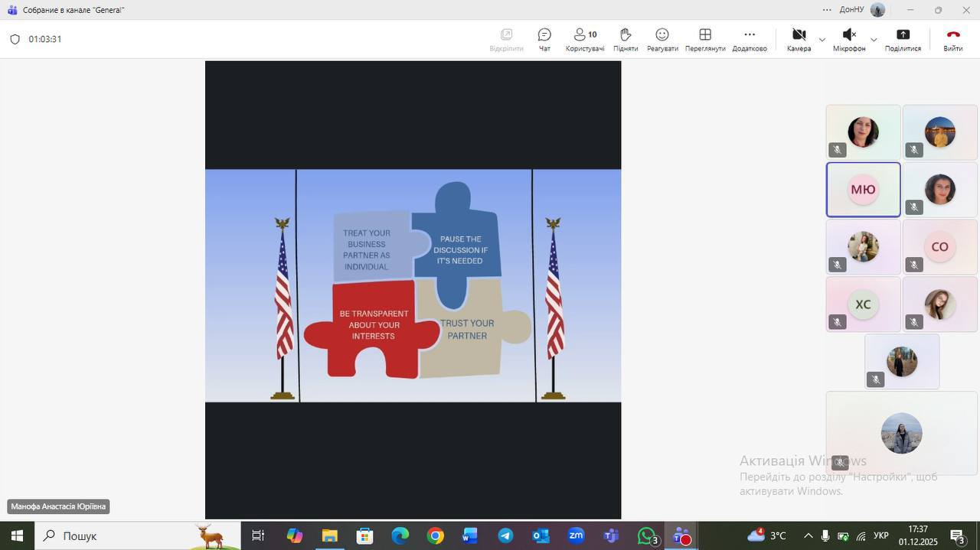Show the participants list
Image resolution: width=980 pixels, height=550 pixels.
(585, 39)
